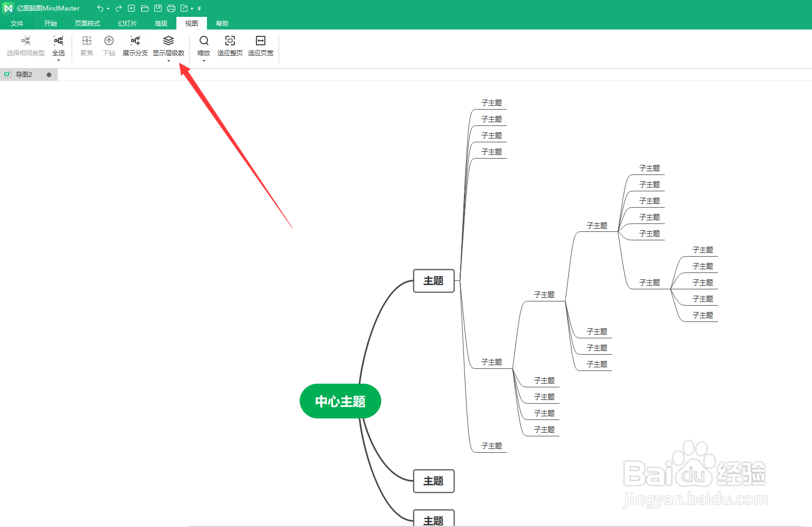This screenshot has height=527, width=812.
Task: Select the green 中心主题 central node
Action: pos(340,401)
